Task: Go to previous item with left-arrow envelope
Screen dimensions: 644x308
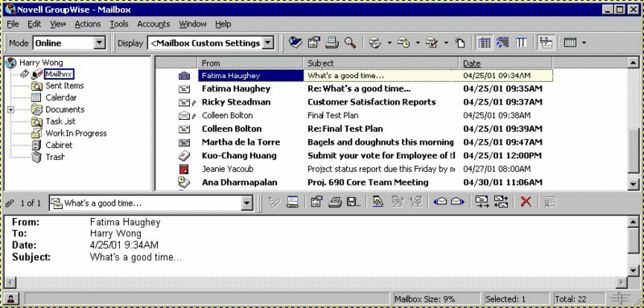Action: pos(440,201)
